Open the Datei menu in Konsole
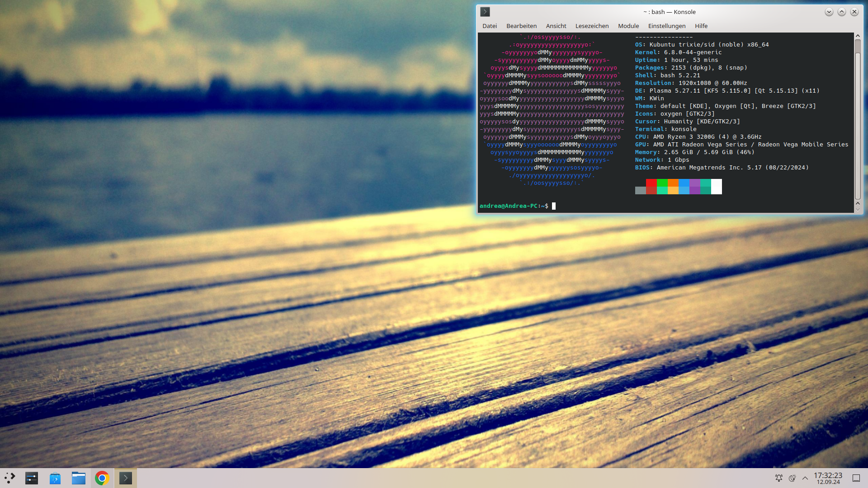This screenshot has height=488, width=868. 490,26
